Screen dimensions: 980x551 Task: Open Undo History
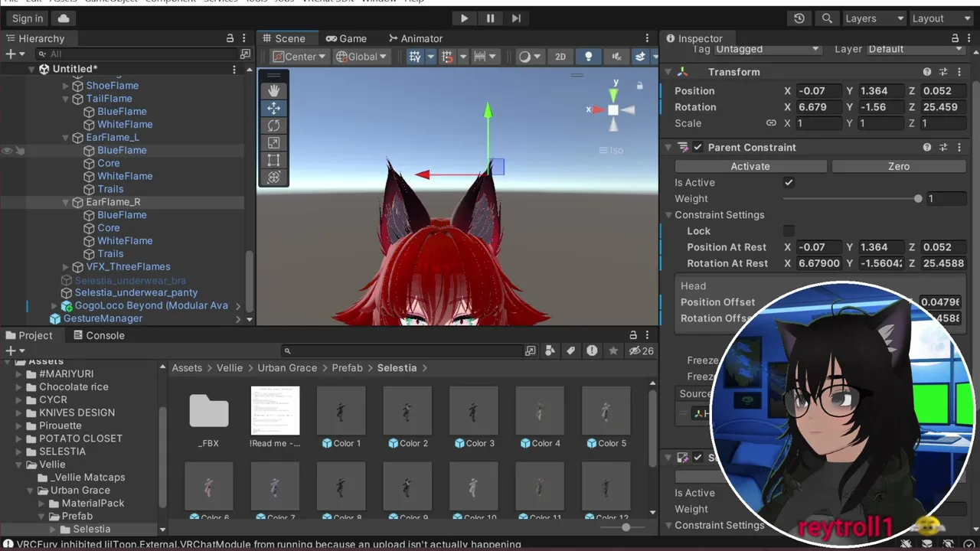[799, 18]
